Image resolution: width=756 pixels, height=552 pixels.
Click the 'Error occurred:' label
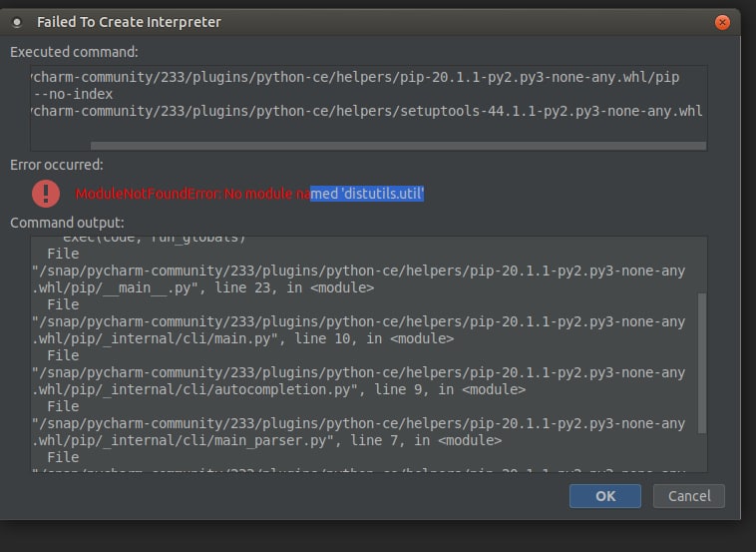click(x=57, y=165)
